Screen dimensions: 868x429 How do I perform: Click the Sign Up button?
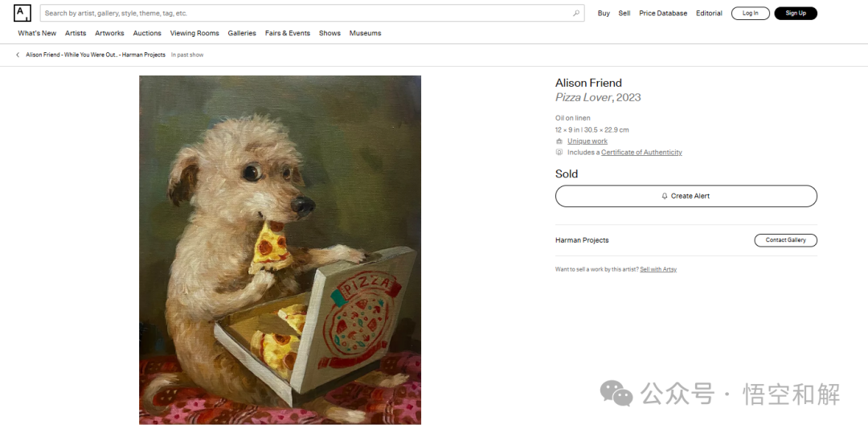796,14
